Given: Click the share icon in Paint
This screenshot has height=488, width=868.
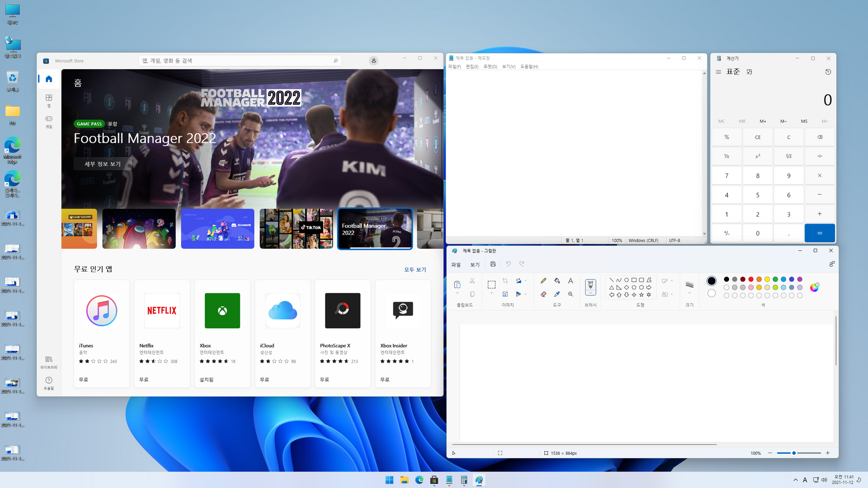Looking at the screenshot, I should 832,264.
